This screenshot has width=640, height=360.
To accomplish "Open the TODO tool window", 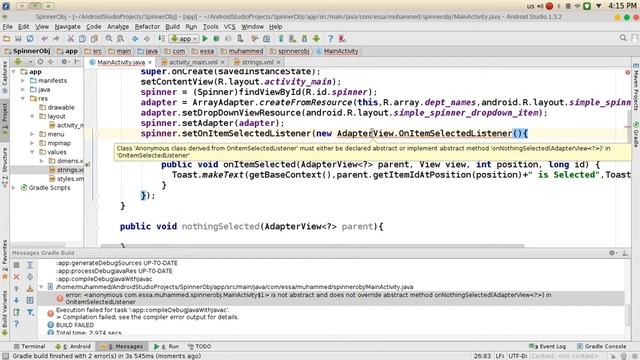I will tap(200, 347).
